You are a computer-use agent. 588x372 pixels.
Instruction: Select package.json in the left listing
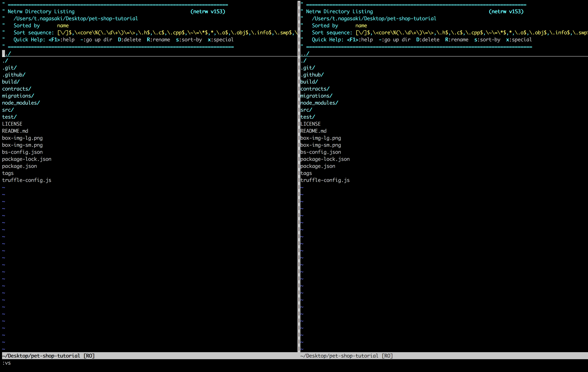click(x=19, y=166)
